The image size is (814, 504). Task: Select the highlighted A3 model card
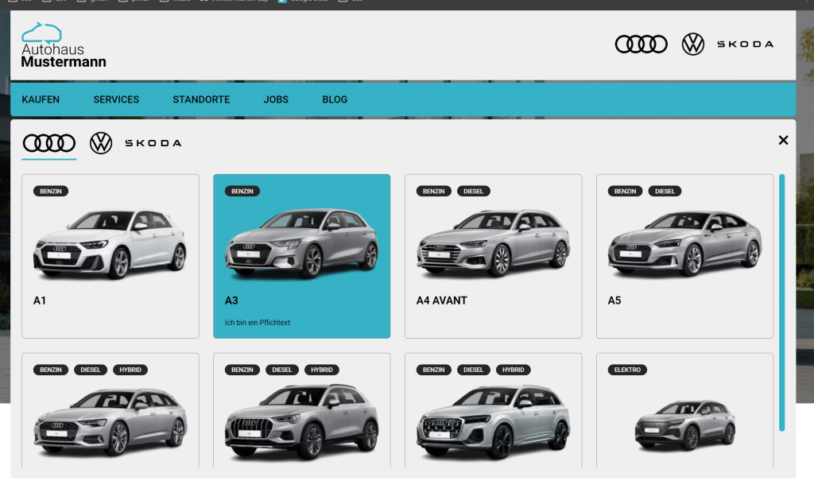pos(301,256)
